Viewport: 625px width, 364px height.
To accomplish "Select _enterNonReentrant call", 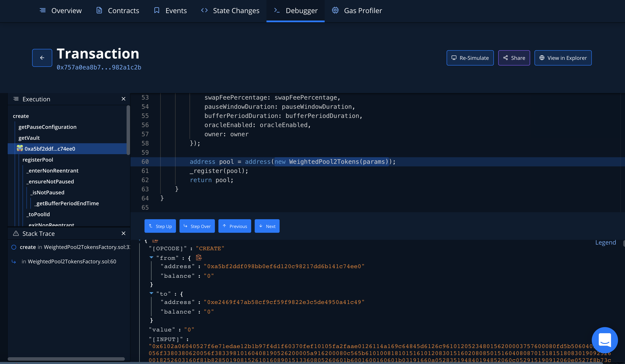I will 52,171.
